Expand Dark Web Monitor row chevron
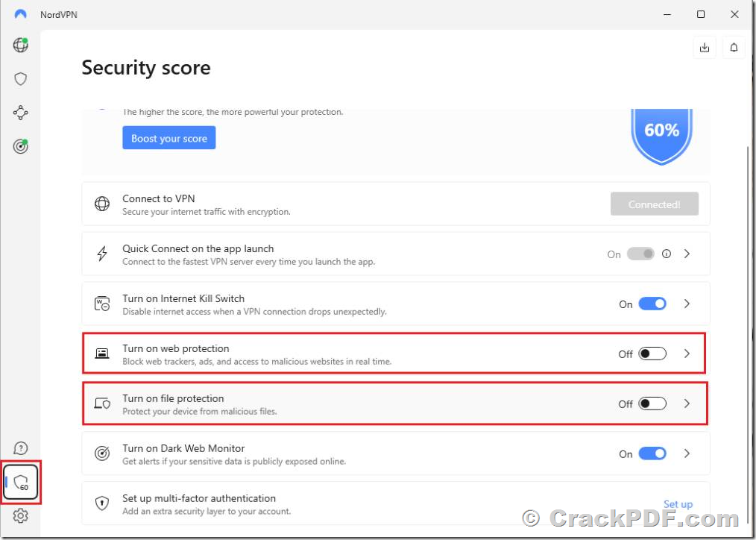The height and width of the screenshot is (540, 756). point(687,453)
